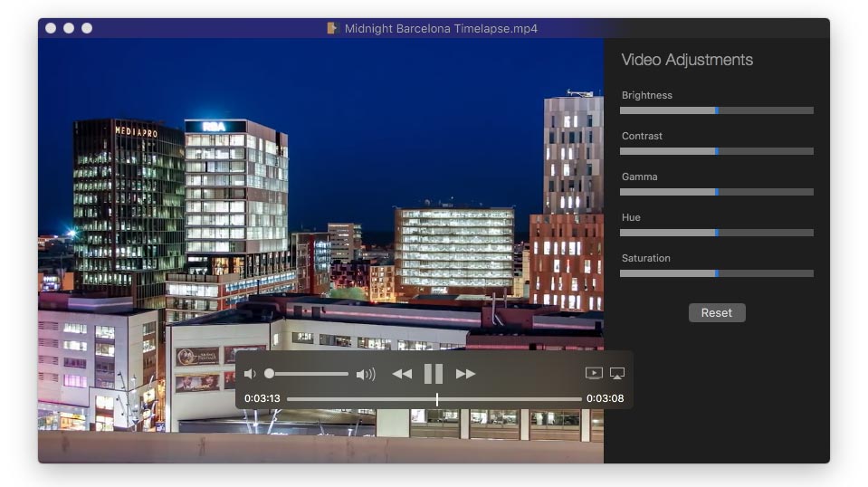Click the maximum volume speaker icon
Image resolution: width=868 pixels, height=487 pixels.
pos(366,375)
